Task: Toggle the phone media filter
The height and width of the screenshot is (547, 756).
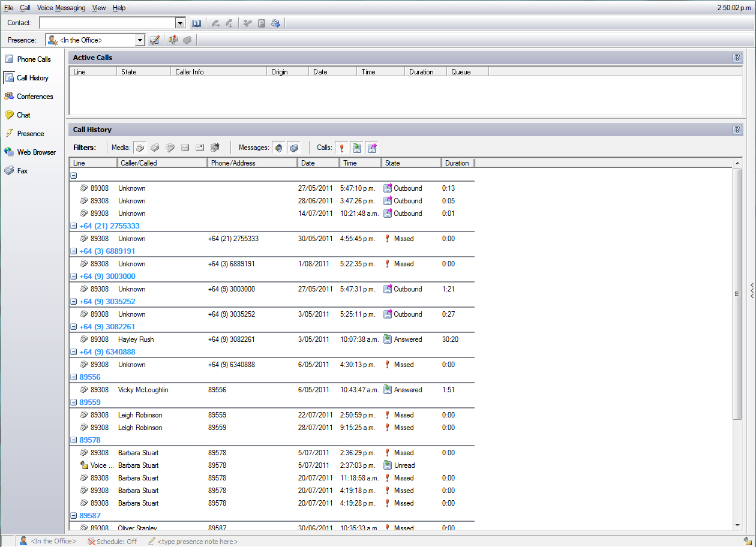Action: tap(140, 148)
